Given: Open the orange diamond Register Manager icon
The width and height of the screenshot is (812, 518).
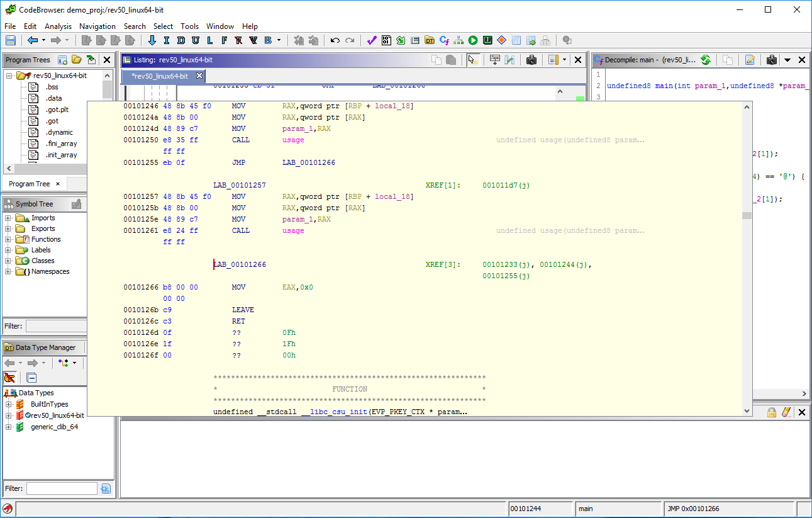Looking at the screenshot, I should (x=501, y=40).
